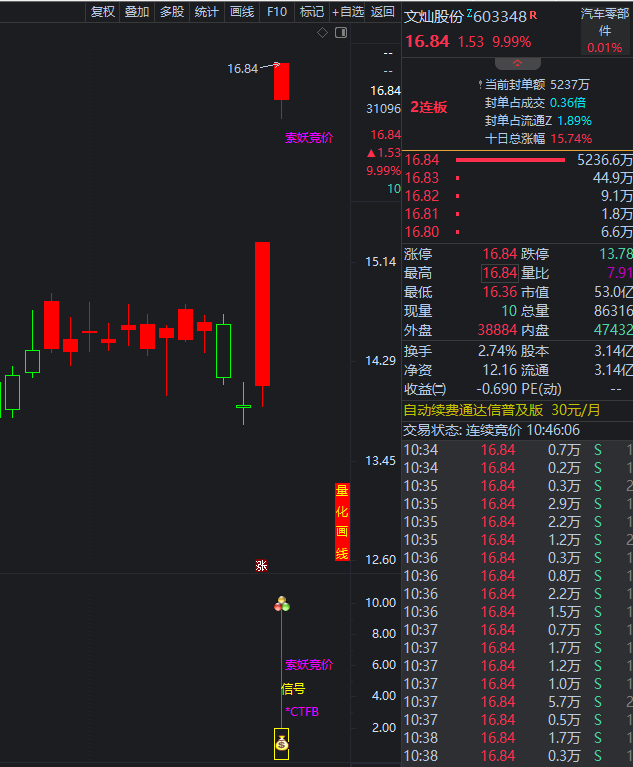
Task: Select the 2连板 label
Action: click(x=429, y=107)
